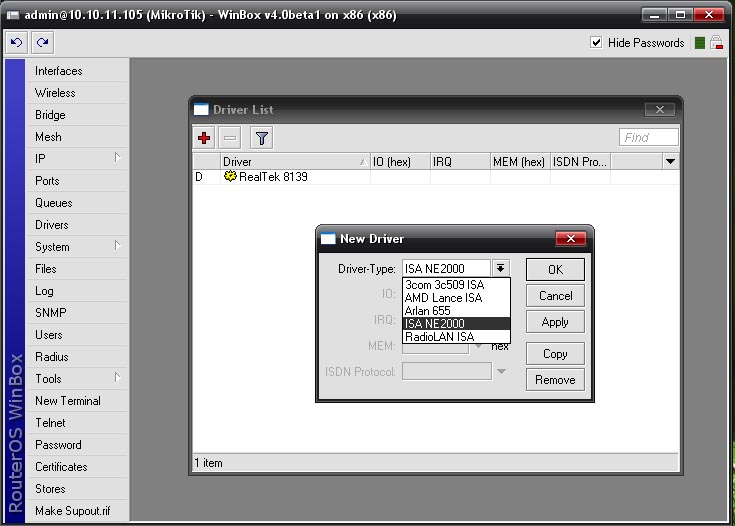Expand the System submenu arrow
735x526 pixels.
(117, 246)
